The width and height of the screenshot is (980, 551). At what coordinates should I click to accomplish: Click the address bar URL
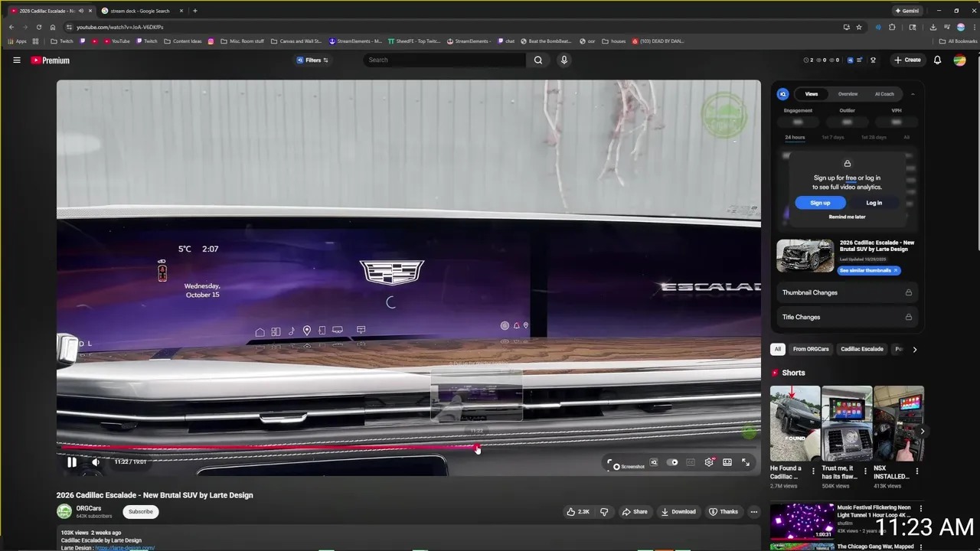tap(119, 27)
